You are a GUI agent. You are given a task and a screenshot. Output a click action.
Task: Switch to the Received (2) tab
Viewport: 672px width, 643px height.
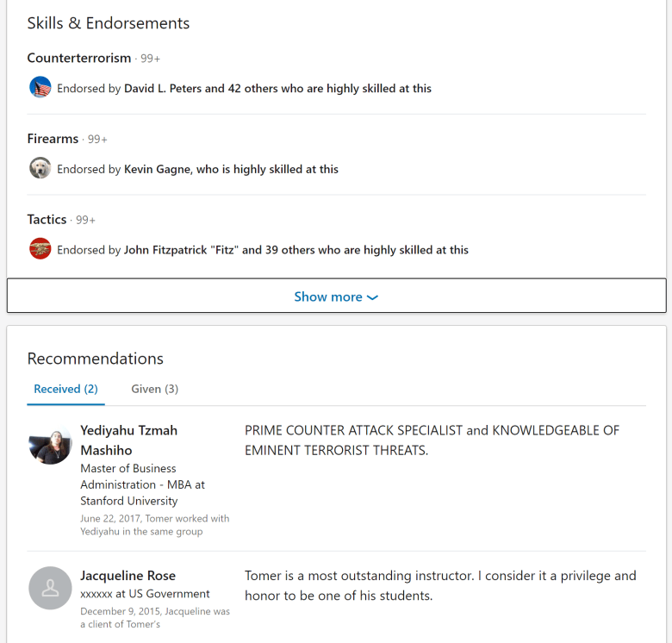tap(65, 389)
